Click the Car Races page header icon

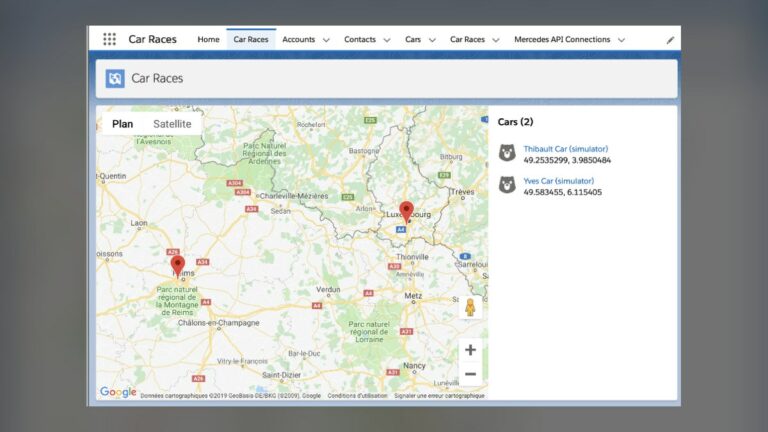(x=115, y=78)
